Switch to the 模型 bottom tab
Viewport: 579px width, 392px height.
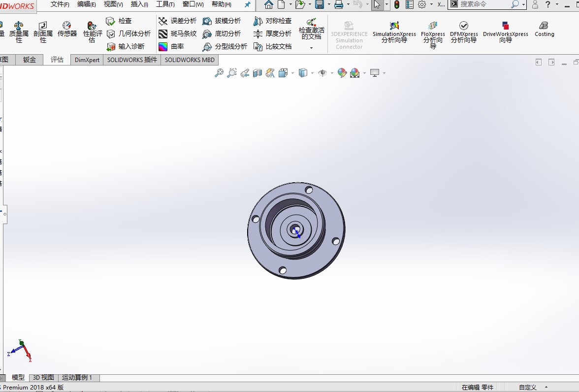click(18, 378)
